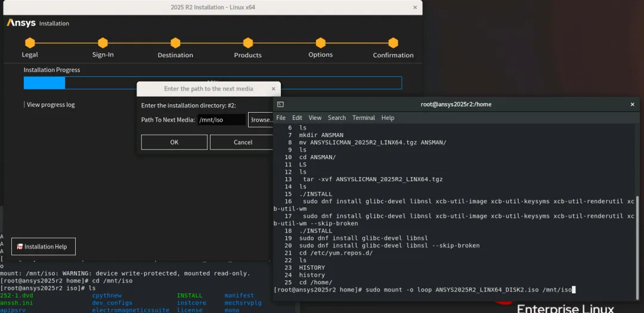
Task: Click the Products step hexagon icon
Action: pyautogui.click(x=247, y=43)
